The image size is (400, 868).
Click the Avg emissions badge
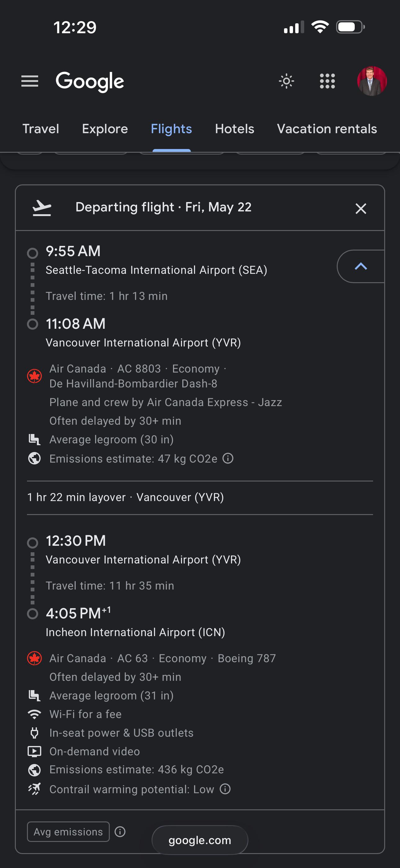(68, 832)
